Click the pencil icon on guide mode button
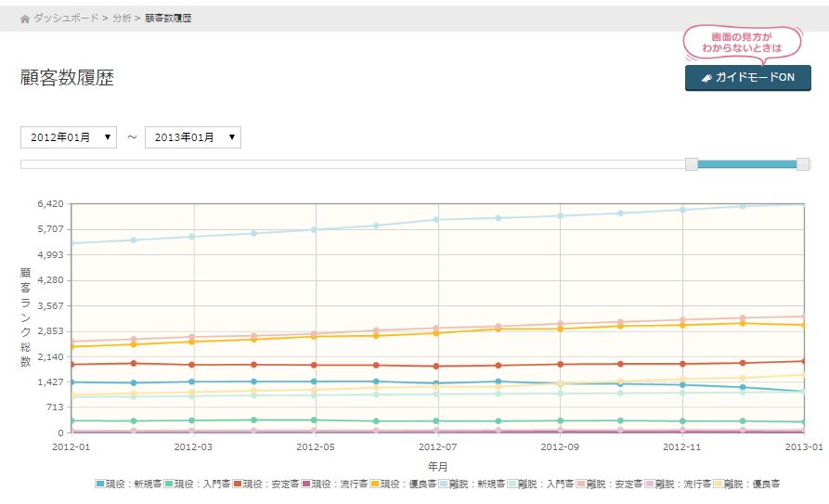Screen dimensions: 829x504 pyautogui.click(x=706, y=78)
